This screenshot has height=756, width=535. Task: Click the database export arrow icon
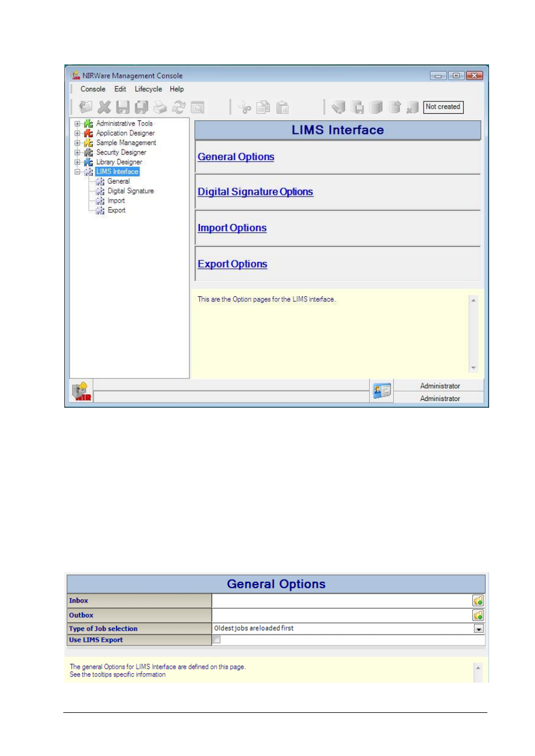395,107
